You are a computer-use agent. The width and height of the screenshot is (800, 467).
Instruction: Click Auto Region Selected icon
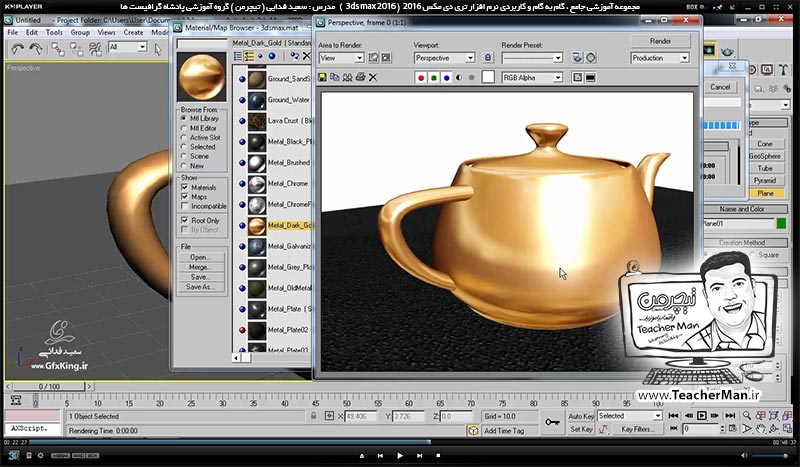click(386, 58)
